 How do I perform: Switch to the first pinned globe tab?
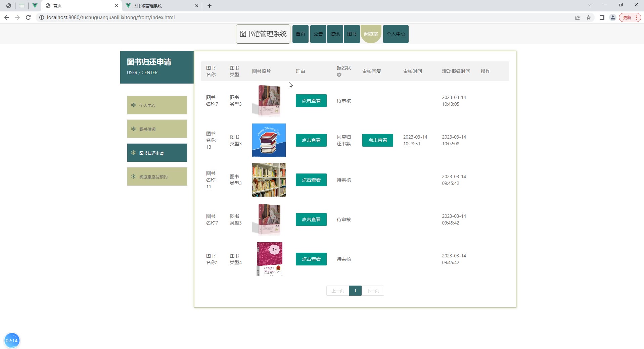[9, 6]
